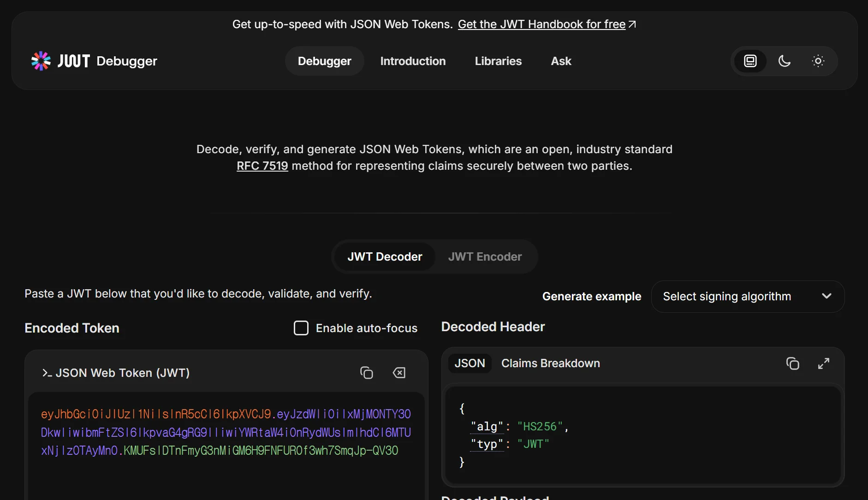
Task: Click the external link arrow beside handbook link
Action: tap(632, 24)
